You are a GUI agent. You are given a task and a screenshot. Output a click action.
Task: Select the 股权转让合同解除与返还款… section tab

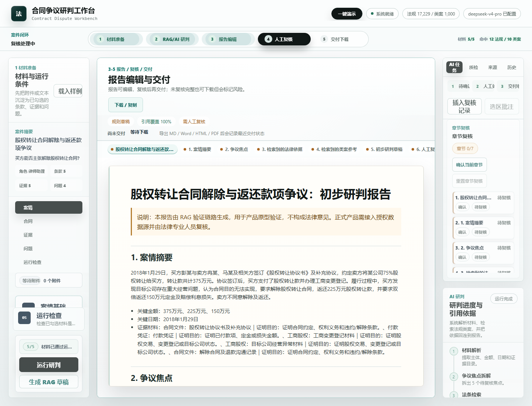pos(143,149)
